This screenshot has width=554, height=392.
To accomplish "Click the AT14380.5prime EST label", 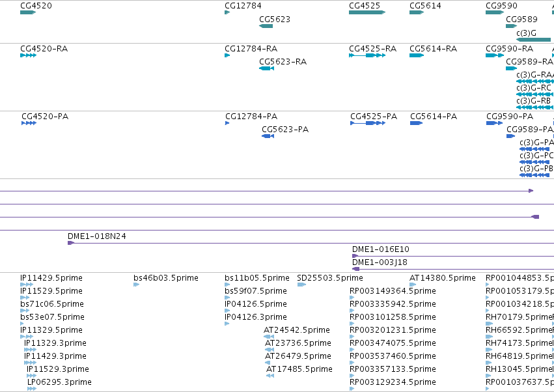I will click(x=443, y=278).
